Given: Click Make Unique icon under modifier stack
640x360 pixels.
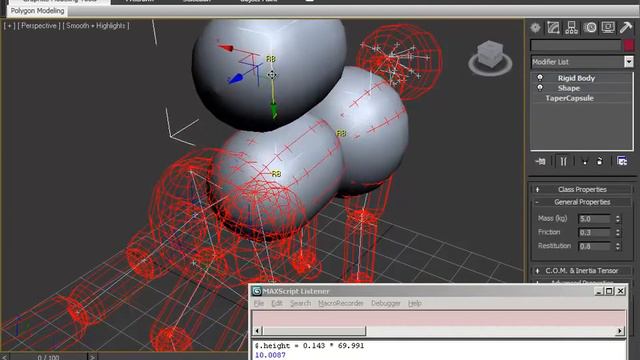Looking at the screenshot, I should coord(584,161).
